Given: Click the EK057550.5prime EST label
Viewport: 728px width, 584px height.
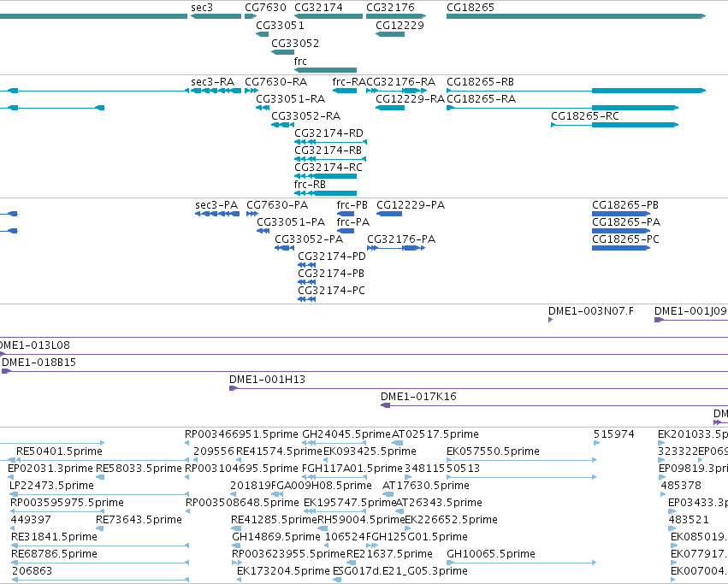Looking at the screenshot, I should (x=493, y=451).
